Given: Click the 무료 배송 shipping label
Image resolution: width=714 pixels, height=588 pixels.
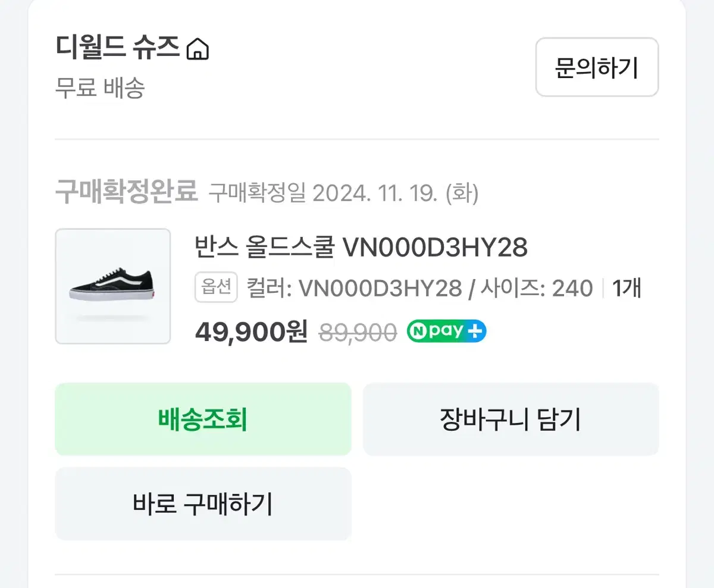Looking at the screenshot, I should point(100,89).
